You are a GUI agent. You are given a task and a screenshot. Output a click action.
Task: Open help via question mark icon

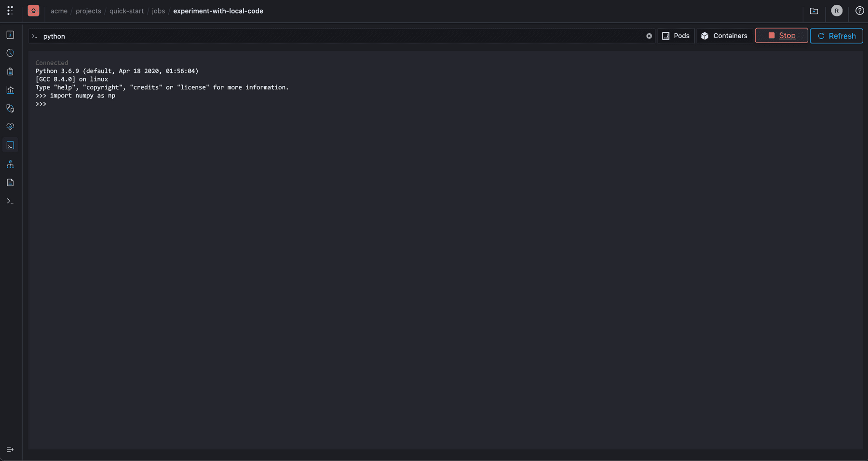pyautogui.click(x=859, y=11)
